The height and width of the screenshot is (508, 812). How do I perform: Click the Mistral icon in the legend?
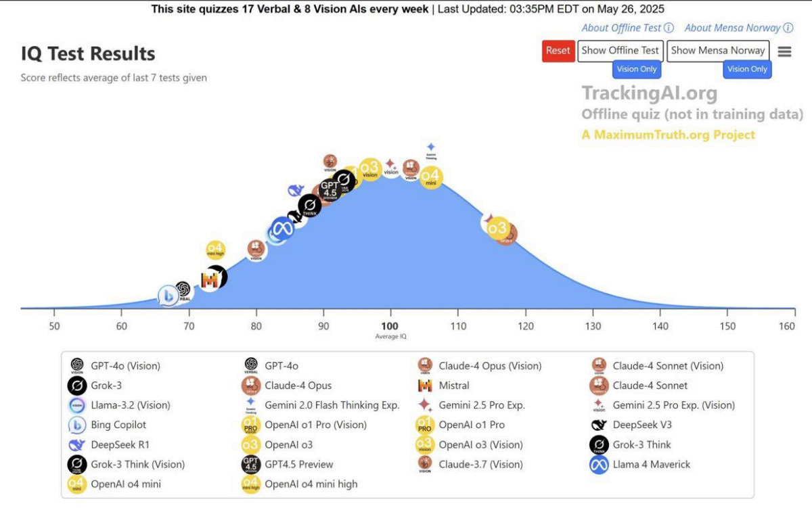point(425,386)
